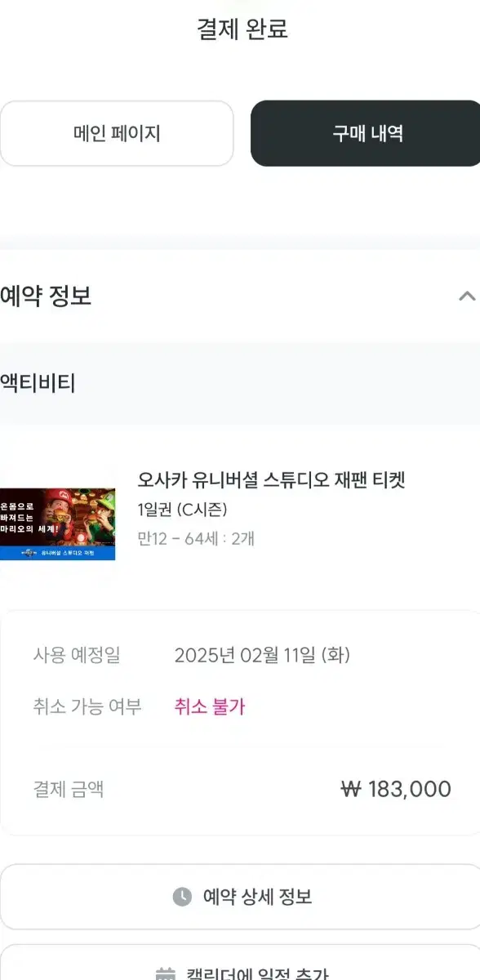Screen dimensions: 480x980
Task: Select the 액티비티 section heading
Action: 38,382
